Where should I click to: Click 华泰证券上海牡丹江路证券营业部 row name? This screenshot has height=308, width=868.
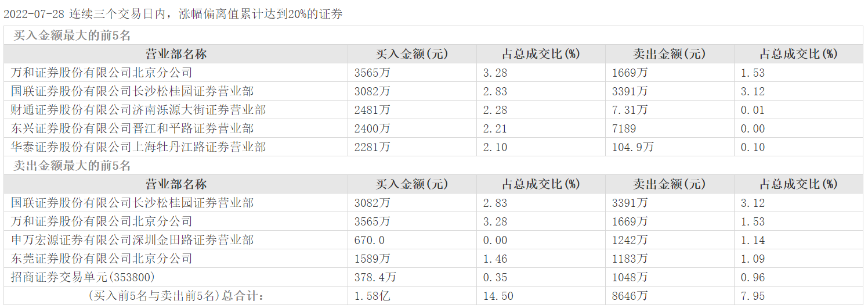(x=138, y=147)
